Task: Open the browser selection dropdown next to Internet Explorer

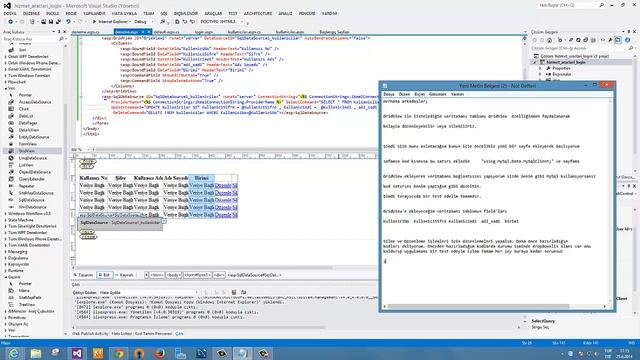Action: pyautogui.click(x=130, y=22)
